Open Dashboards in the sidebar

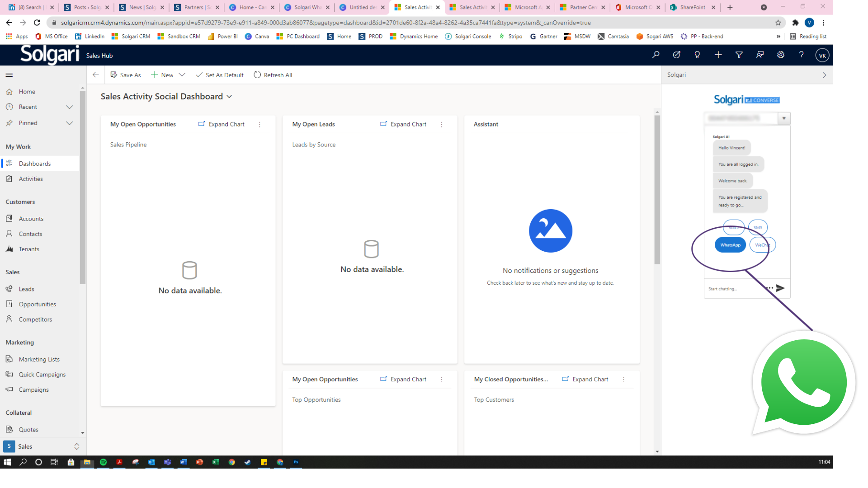click(x=40, y=164)
